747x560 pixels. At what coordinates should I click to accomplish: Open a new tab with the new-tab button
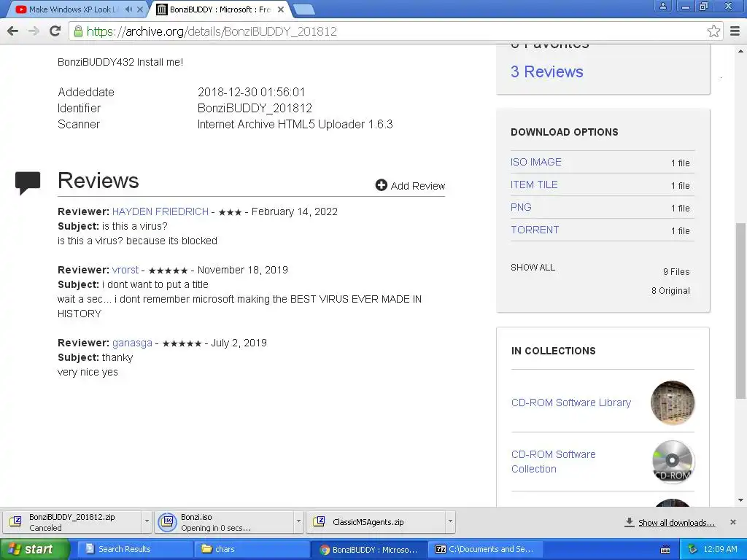pyautogui.click(x=303, y=9)
